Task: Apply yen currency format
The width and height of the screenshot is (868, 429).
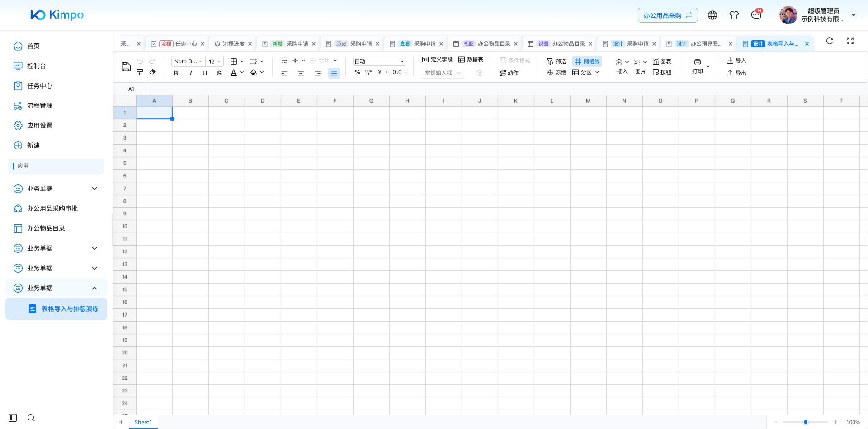Action: pyautogui.click(x=380, y=72)
